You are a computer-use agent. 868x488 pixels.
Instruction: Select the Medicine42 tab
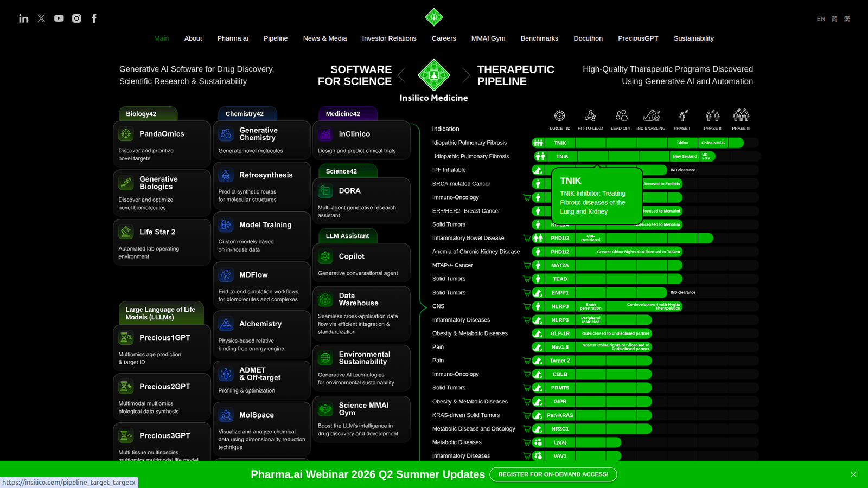click(x=348, y=114)
